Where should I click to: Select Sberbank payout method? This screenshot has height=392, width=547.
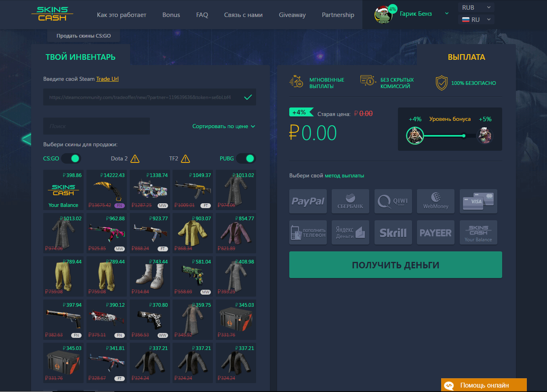(x=351, y=201)
